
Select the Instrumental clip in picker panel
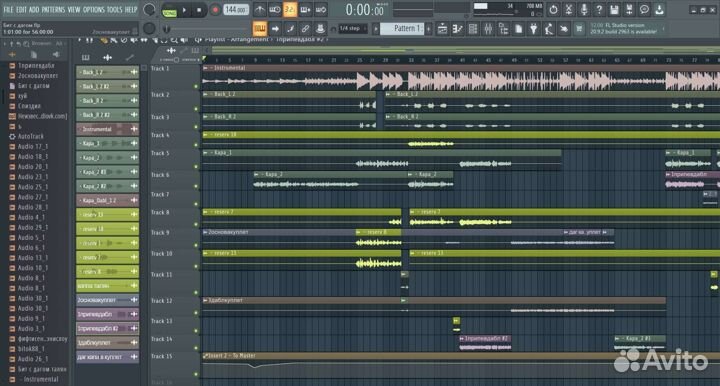click(x=107, y=129)
